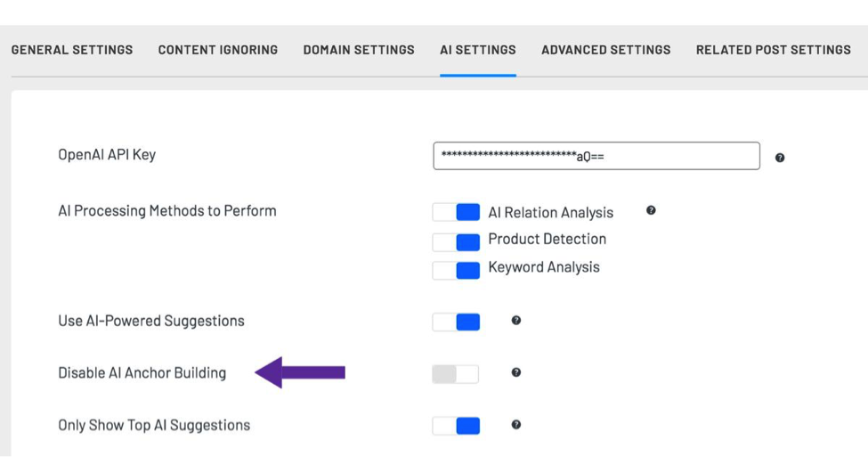Open the Advanced Settings tab
868x457 pixels.
coord(606,50)
